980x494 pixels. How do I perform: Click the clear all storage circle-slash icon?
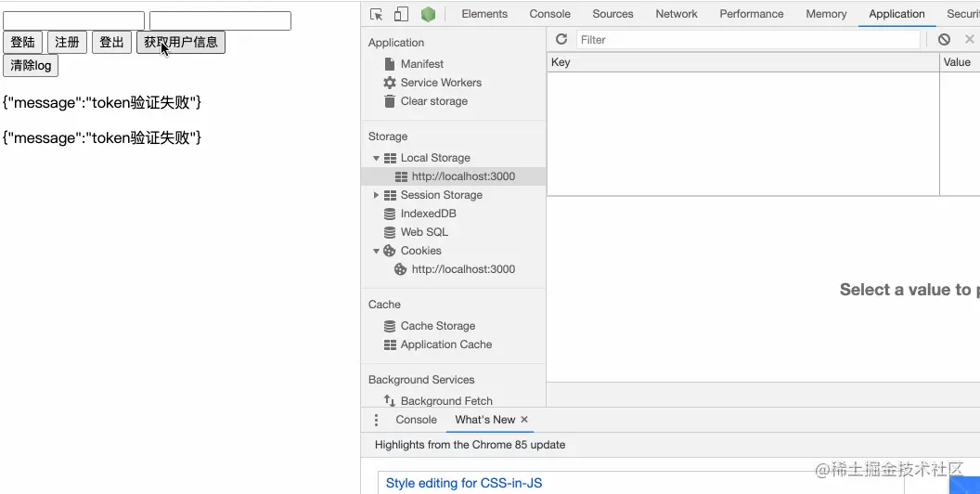pyautogui.click(x=944, y=39)
